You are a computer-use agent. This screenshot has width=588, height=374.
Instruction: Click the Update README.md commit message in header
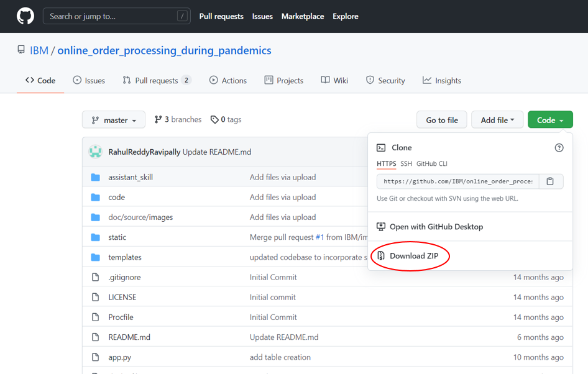[x=217, y=152]
